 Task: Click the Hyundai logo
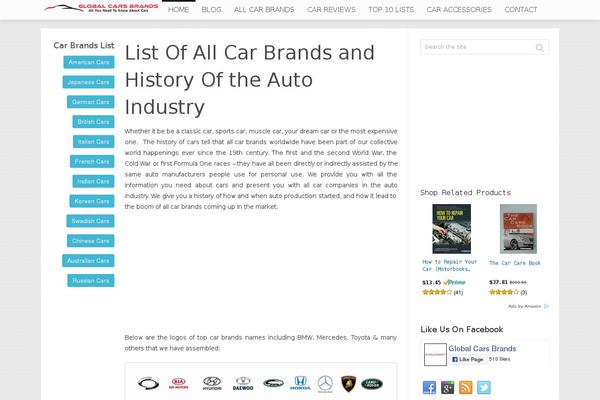pyautogui.click(x=212, y=383)
